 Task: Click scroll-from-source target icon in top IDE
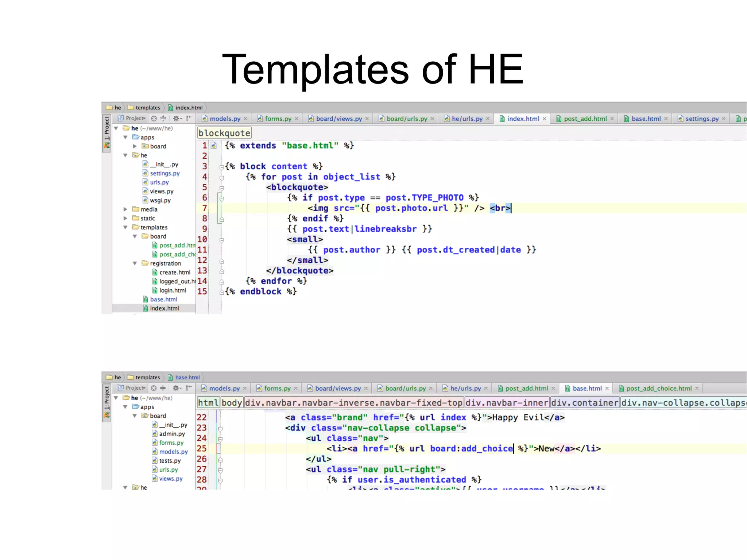click(154, 118)
